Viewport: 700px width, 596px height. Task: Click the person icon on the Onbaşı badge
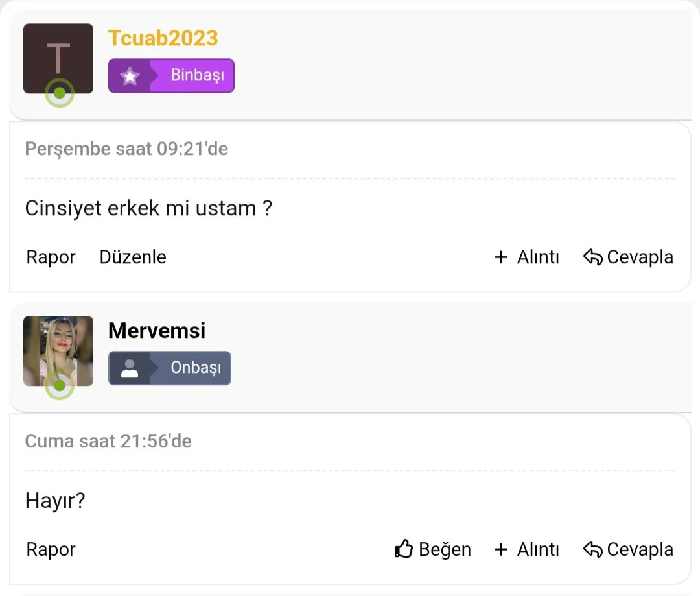coord(130,368)
